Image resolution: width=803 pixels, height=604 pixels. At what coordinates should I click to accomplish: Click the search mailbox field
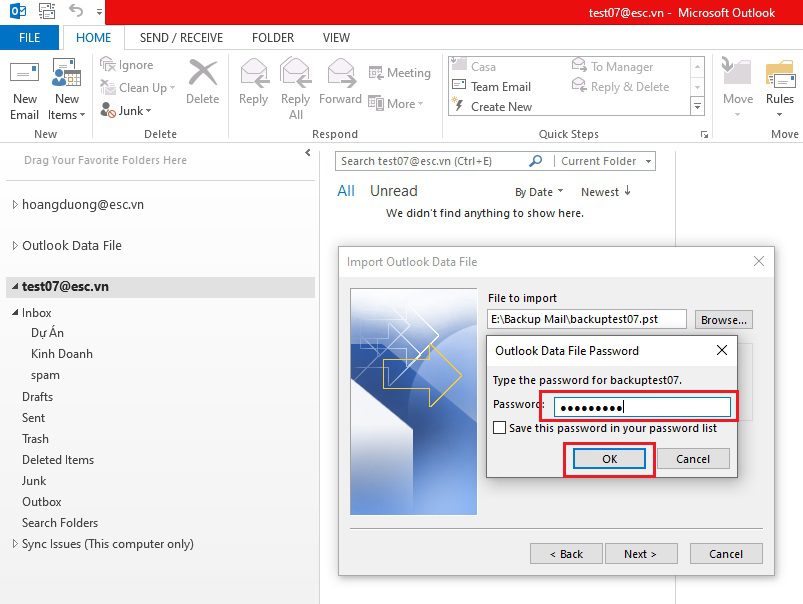tap(433, 161)
